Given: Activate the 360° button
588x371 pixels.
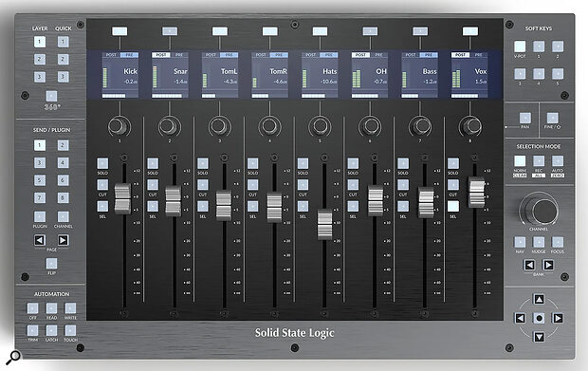Looking at the screenshot, I should coord(51,96).
